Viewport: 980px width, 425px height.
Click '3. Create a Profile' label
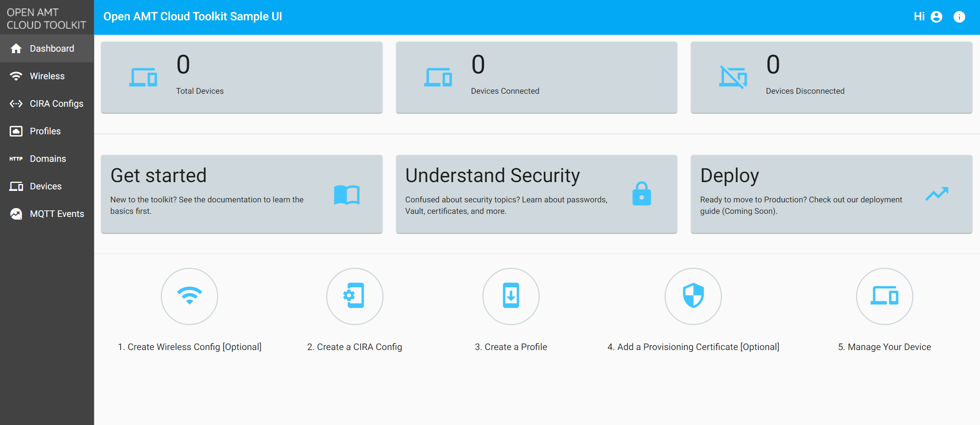[x=511, y=347]
